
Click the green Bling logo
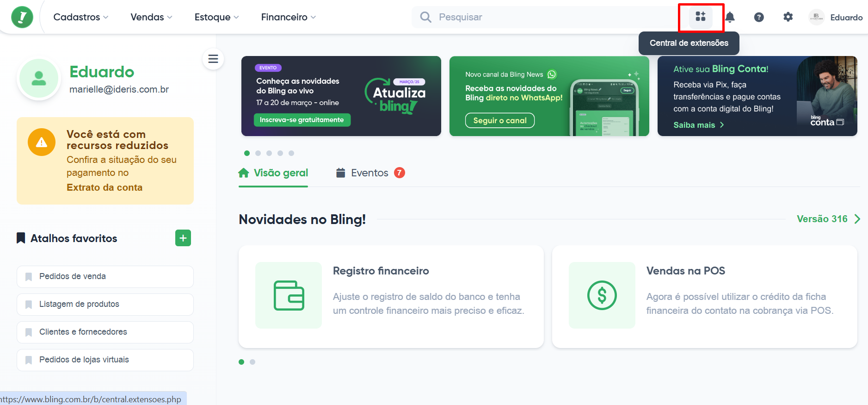click(x=22, y=17)
